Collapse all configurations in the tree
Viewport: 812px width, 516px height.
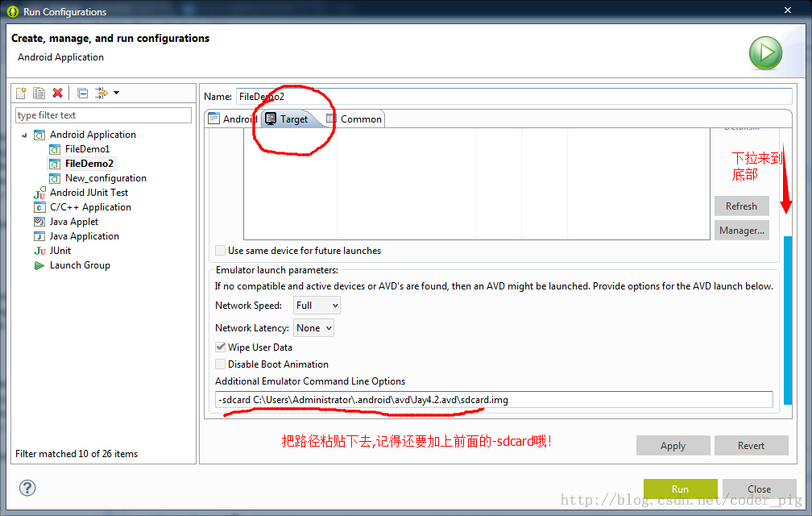tap(82, 94)
